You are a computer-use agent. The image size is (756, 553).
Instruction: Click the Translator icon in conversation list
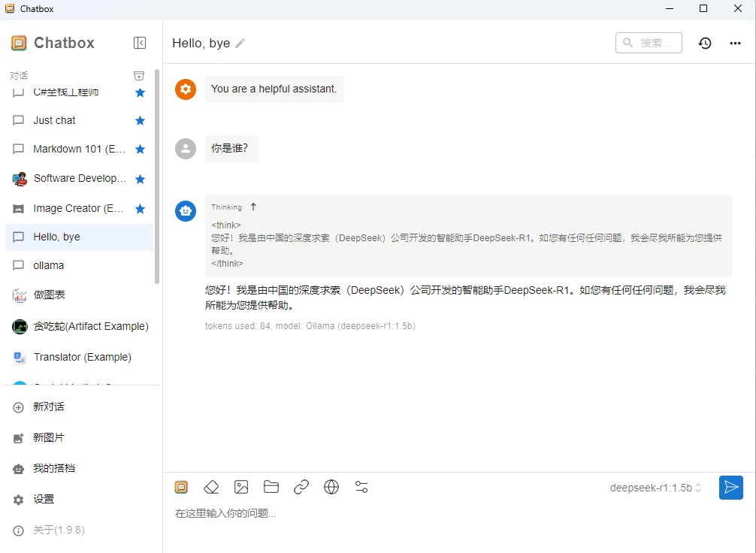[x=20, y=357]
